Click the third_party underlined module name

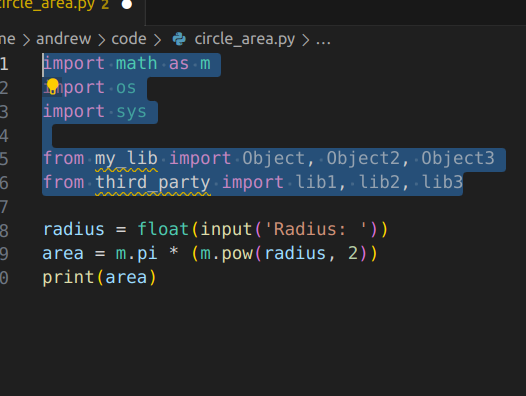click(x=153, y=183)
